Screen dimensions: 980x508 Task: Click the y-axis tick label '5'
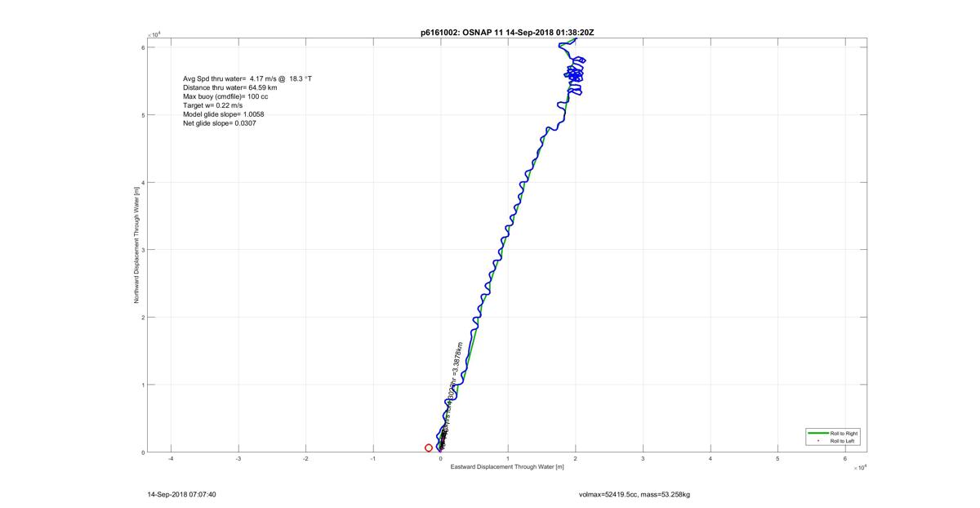coord(143,115)
